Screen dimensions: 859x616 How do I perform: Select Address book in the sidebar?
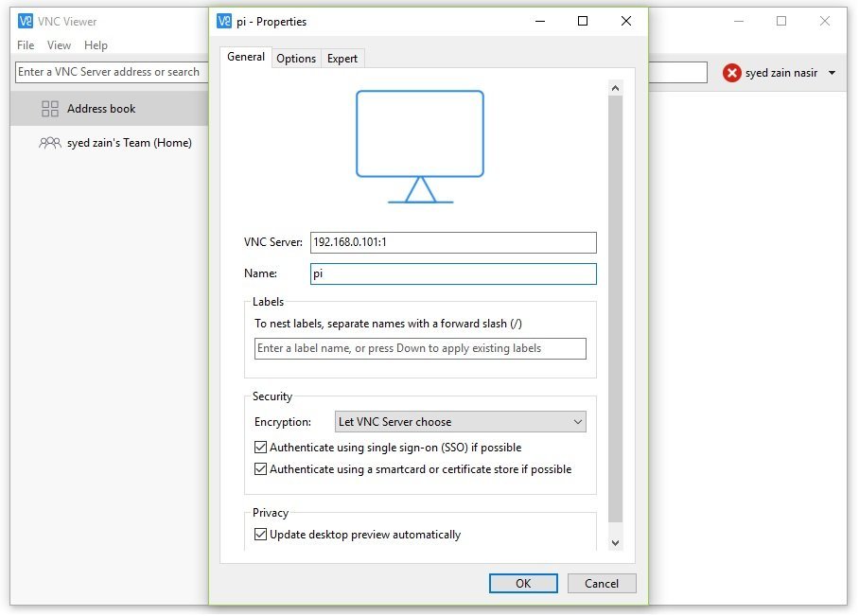(x=109, y=109)
